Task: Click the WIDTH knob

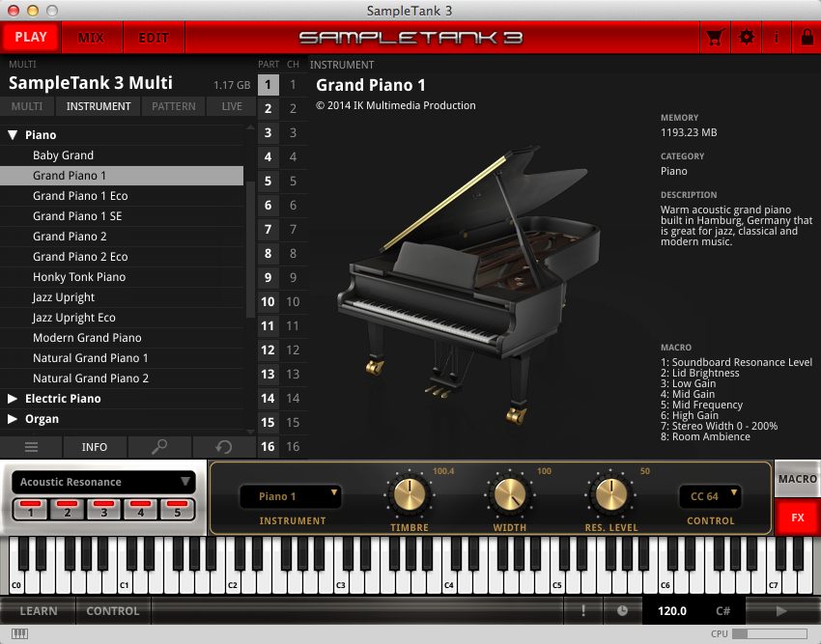Action: pyautogui.click(x=510, y=494)
